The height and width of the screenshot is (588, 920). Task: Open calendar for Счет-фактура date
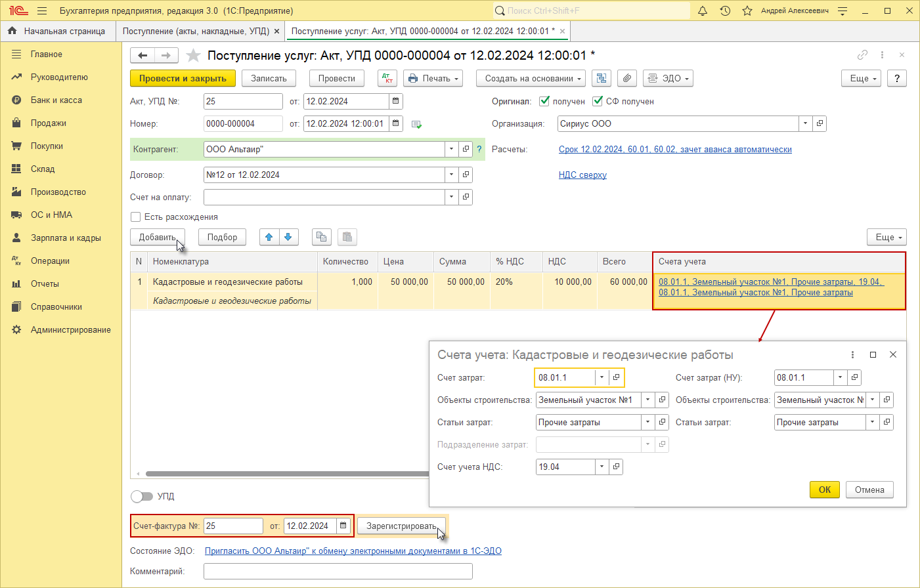(x=343, y=526)
